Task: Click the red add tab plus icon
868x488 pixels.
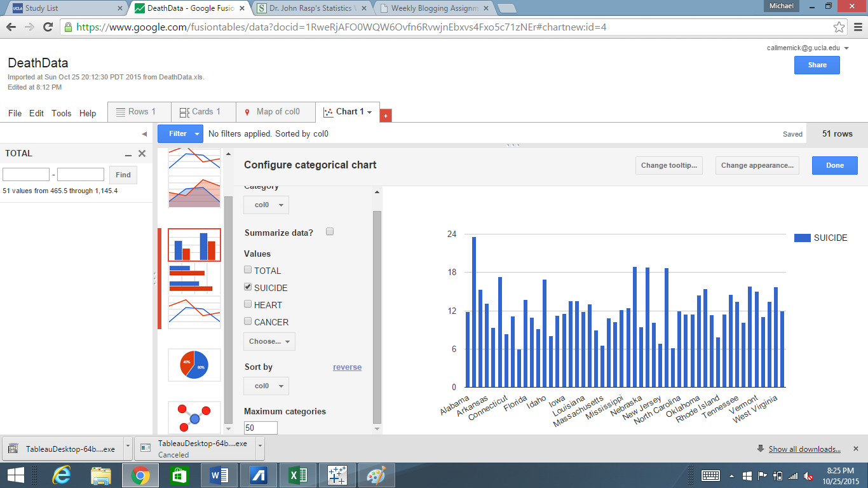Action: click(x=385, y=116)
